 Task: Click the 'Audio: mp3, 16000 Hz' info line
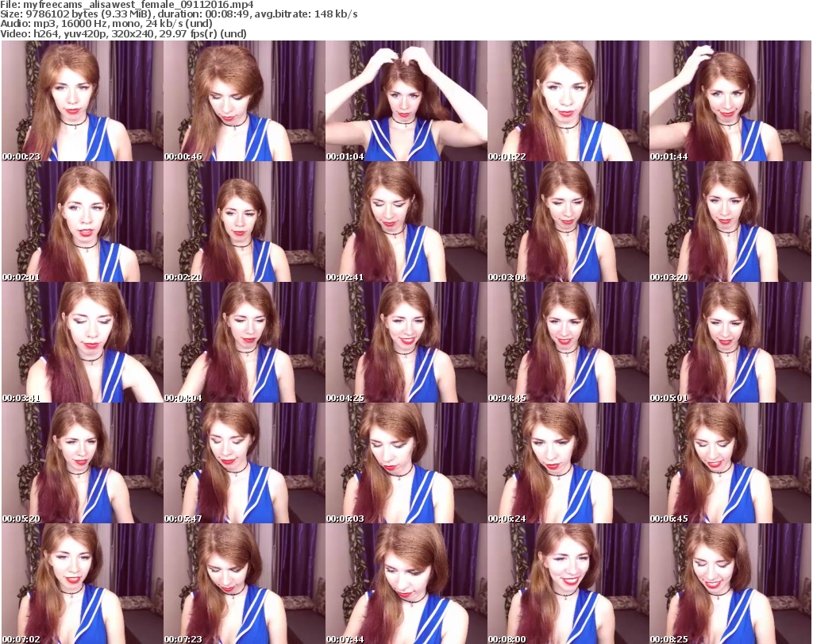(106, 24)
